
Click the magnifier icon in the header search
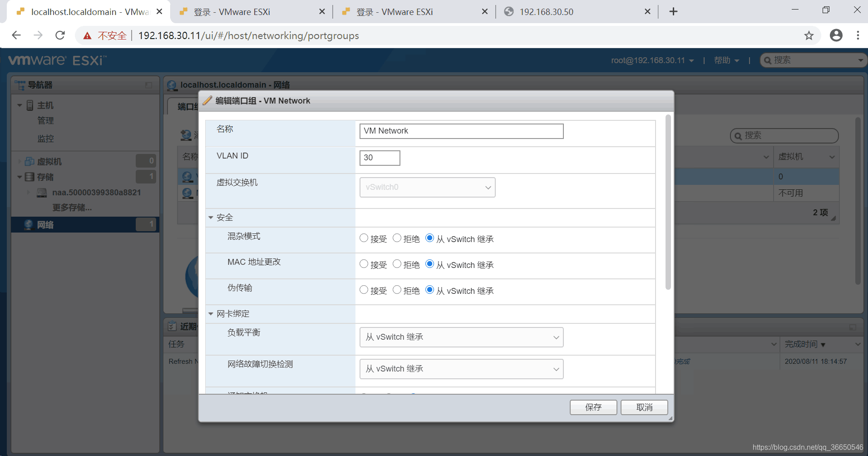[x=768, y=60]
